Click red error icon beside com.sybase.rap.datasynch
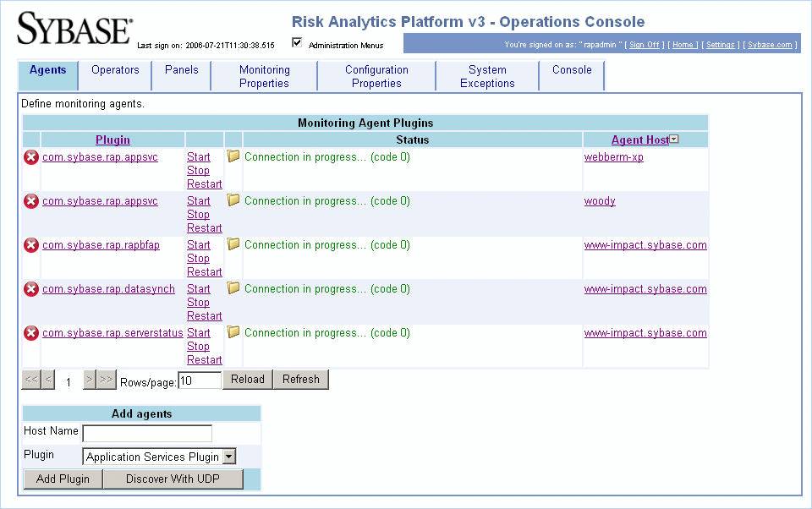This screenshot has height=509, width=812. coord(31,289)
